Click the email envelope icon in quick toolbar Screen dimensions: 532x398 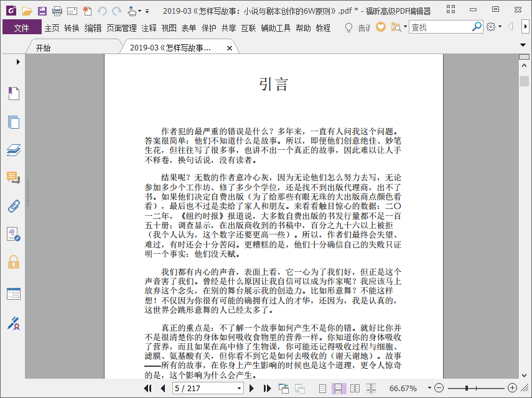tap(72, 11)
